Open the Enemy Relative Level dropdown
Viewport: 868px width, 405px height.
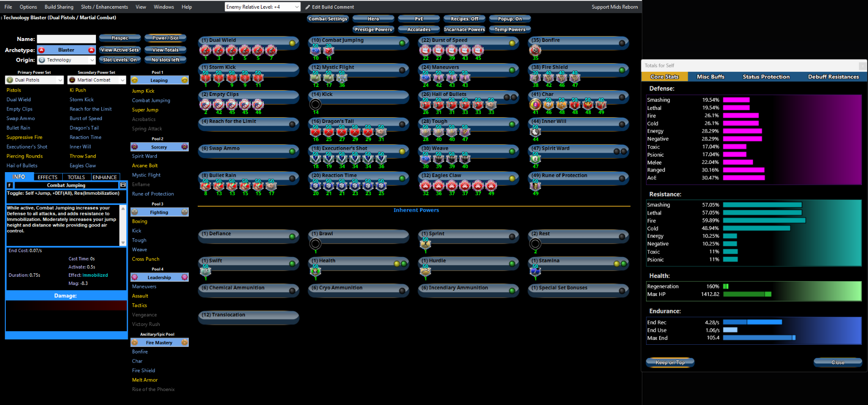[x=262, y=7]
